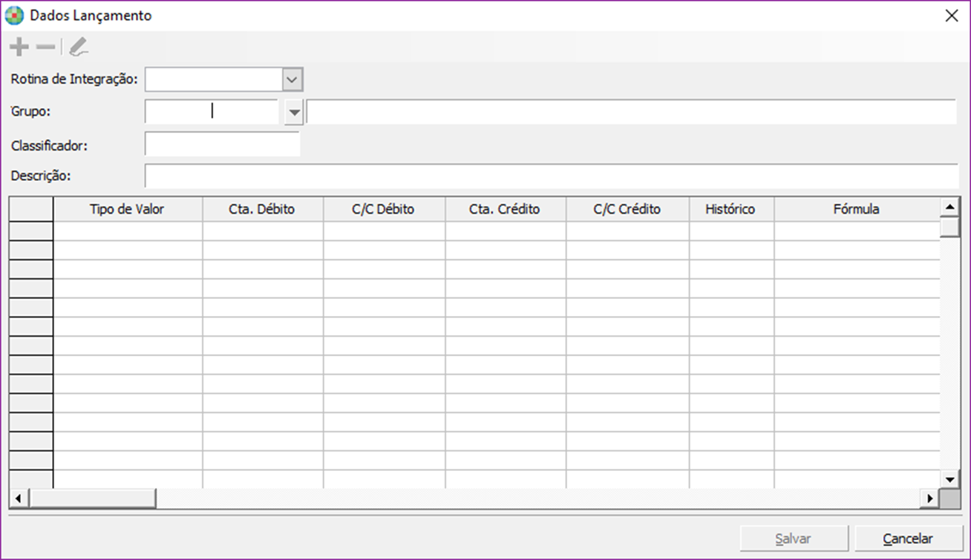971x560 pixels.
Task: Select the C/C Crédito column header
Action: pos(628,209)
